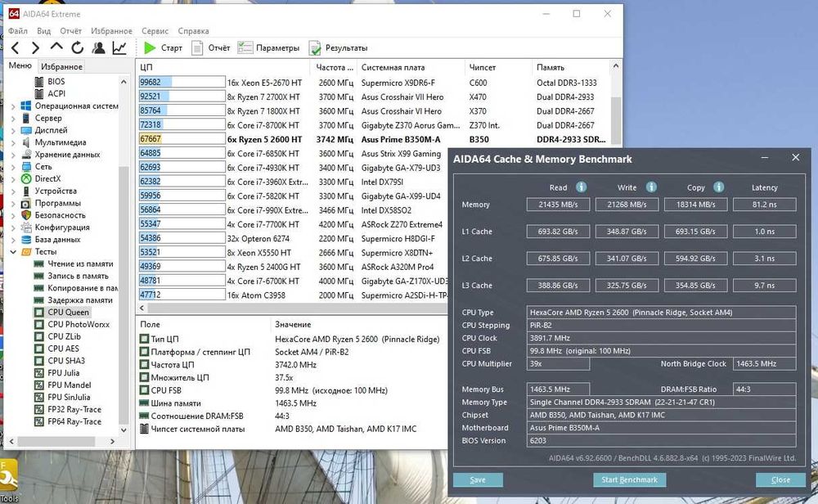
Task: Expand the Устройства tree node
Action: 13,191
